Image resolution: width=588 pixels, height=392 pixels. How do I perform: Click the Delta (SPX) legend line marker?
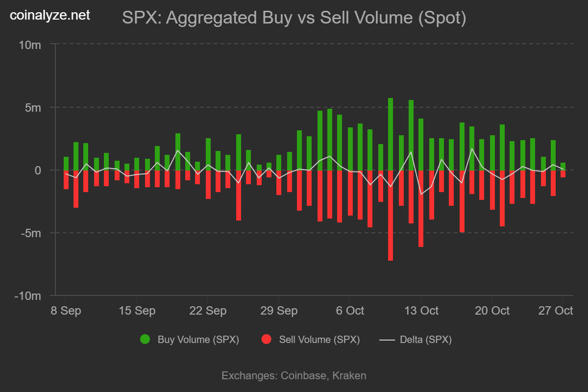coord(387,340)
